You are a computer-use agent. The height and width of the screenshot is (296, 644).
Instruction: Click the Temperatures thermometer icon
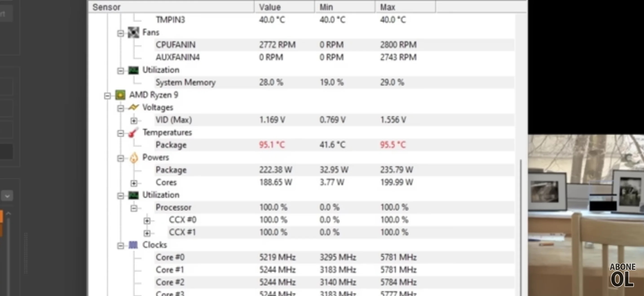tap(133, 133)
